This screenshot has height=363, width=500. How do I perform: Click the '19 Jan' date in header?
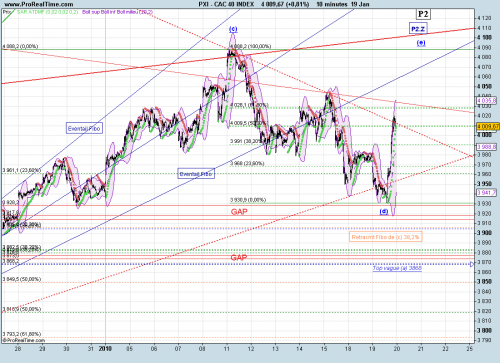tap(360, 4)
